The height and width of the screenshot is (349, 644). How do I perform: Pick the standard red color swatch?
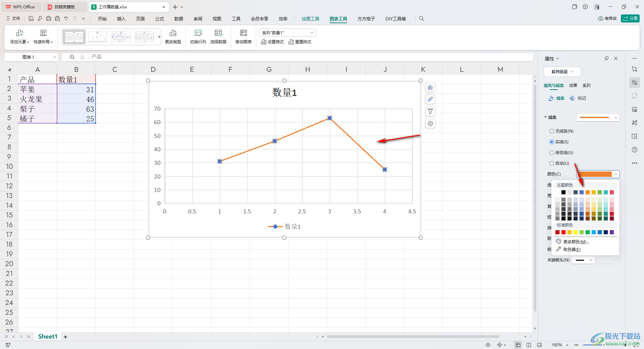(563, 232)
